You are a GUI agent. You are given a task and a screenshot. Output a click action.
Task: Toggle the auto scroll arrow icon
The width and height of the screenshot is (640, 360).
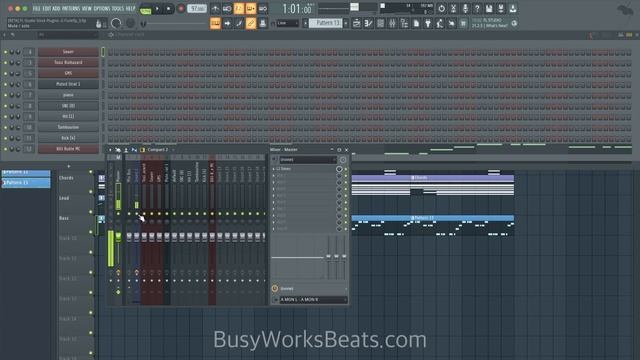tap(227, 23)
